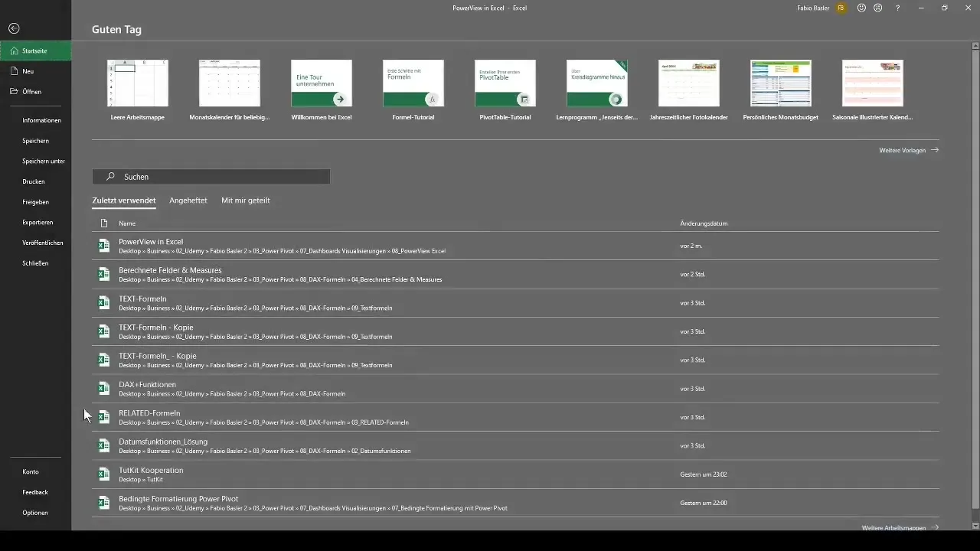Choose Schließen in the sidebar

tap(36, 263)
